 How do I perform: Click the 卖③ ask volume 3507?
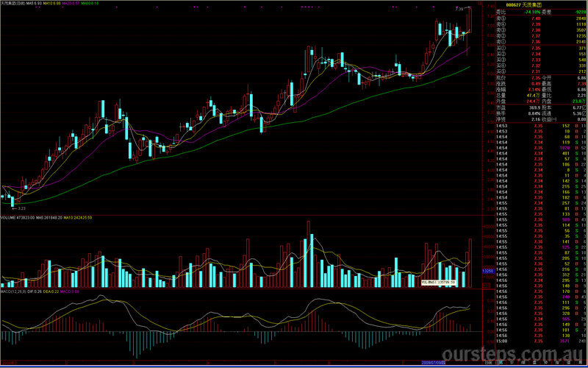[581, 30]
